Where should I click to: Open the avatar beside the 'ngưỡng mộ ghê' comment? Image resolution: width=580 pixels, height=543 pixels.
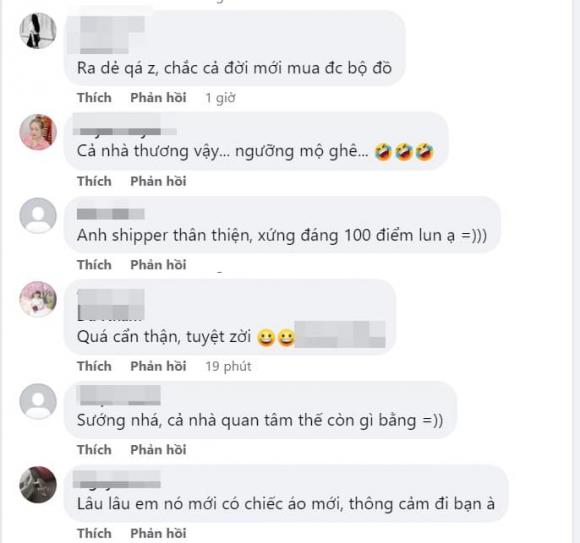[x=38, y=132]
